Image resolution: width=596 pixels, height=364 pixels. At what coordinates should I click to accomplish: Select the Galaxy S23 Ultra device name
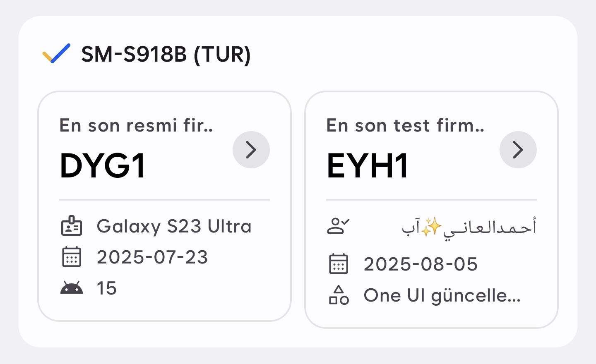(174, 226)
